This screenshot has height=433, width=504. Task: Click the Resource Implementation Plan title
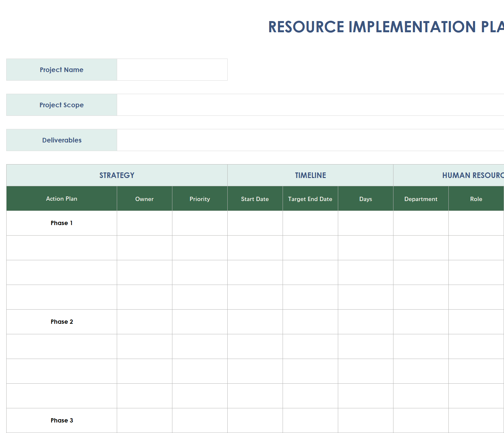click(x=386, y=27)
